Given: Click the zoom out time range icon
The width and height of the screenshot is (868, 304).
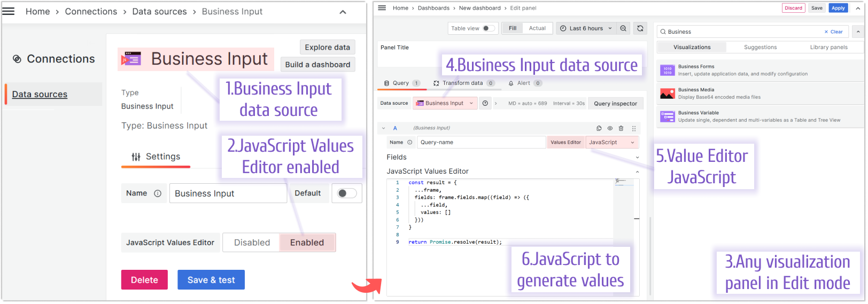Looking at the screenshot, I should pyautogui.click(x=623, y=28).
